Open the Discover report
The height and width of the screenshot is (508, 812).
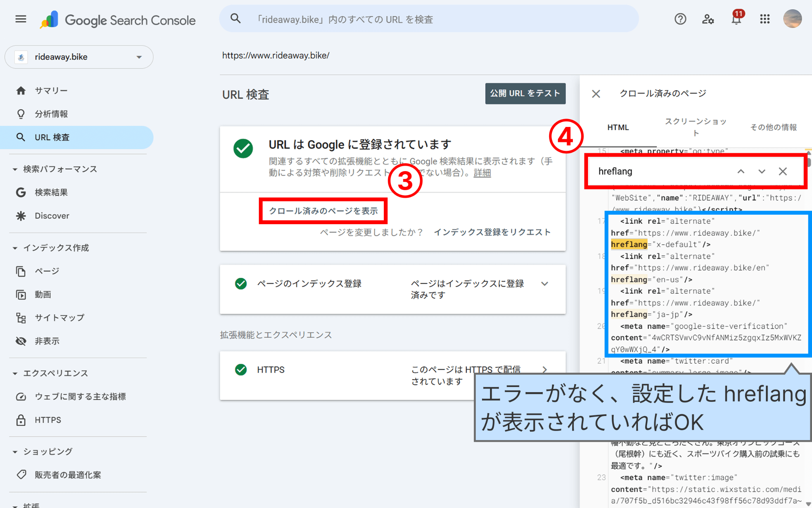click(x=52, y=216)
